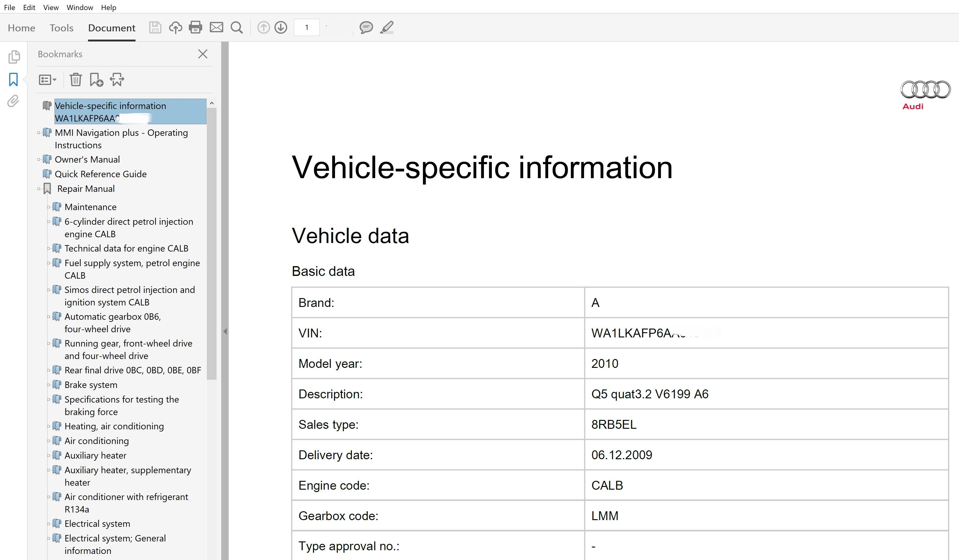Image resolution: width=959 pixels, height=560 pixels.
Task: Add a new bookmark icon
Action: click(96, 79)
